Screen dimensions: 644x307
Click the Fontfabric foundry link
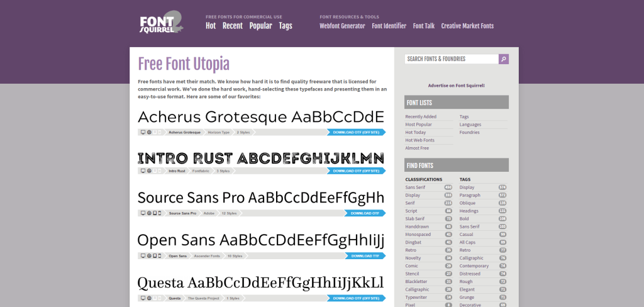tap(201, 170)
